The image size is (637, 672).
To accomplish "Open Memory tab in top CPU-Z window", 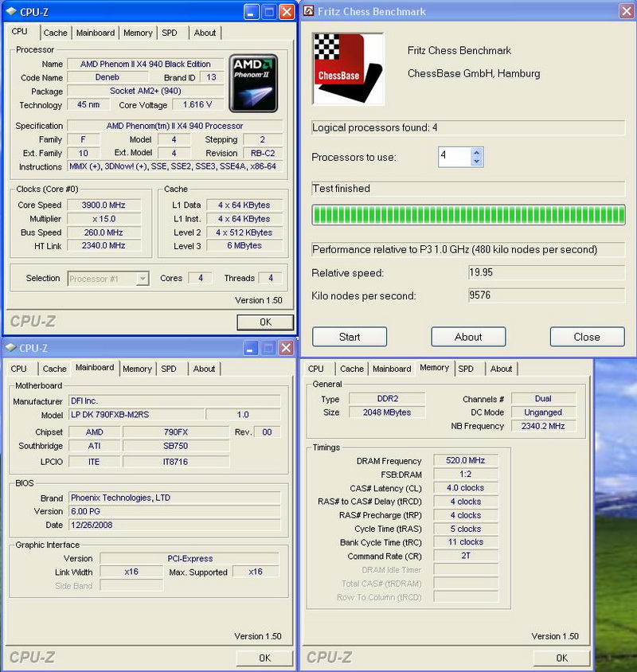I will tap(138, 33).
